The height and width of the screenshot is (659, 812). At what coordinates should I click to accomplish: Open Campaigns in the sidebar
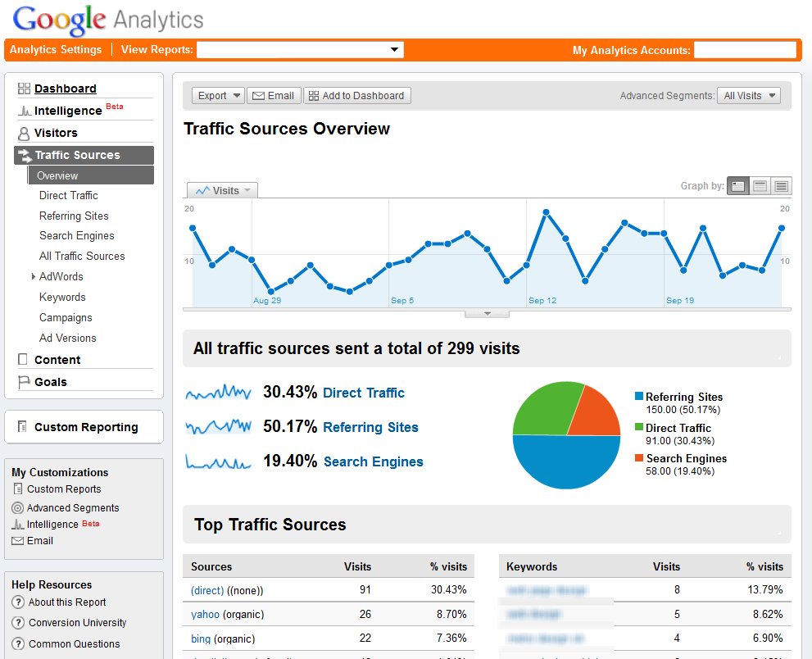coord(66,317)
